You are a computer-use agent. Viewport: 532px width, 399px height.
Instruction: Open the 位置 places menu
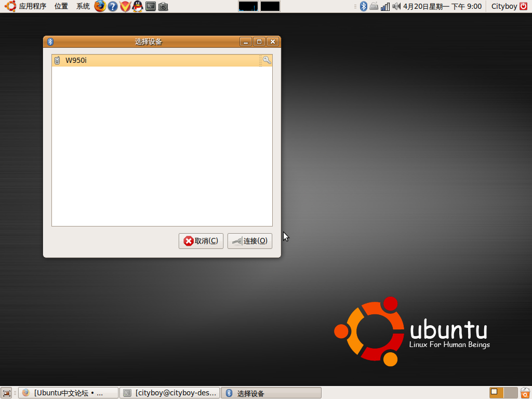point(61,6)
